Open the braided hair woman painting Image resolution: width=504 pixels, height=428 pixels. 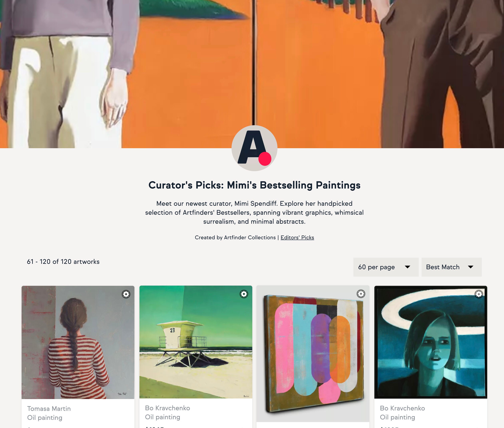click(x=78, y=342)
